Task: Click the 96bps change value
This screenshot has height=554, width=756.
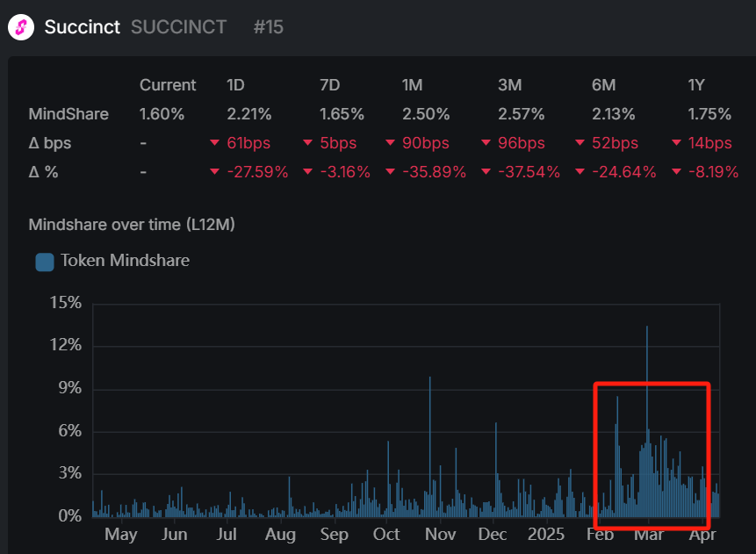Action: coord(522,143)
